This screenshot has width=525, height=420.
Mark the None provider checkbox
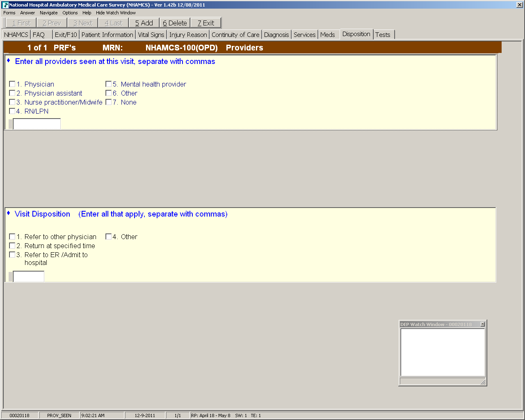(109, 102)
